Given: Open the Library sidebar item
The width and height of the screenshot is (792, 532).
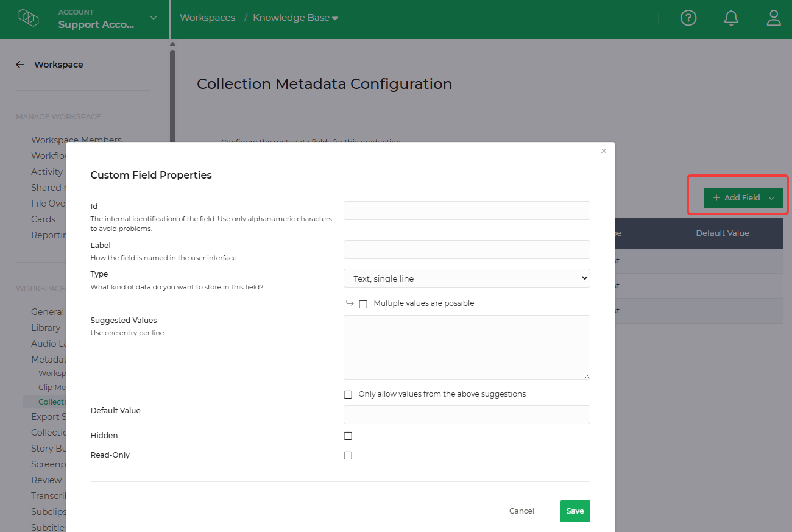Looking at the screenshot, I should (46, 328).
